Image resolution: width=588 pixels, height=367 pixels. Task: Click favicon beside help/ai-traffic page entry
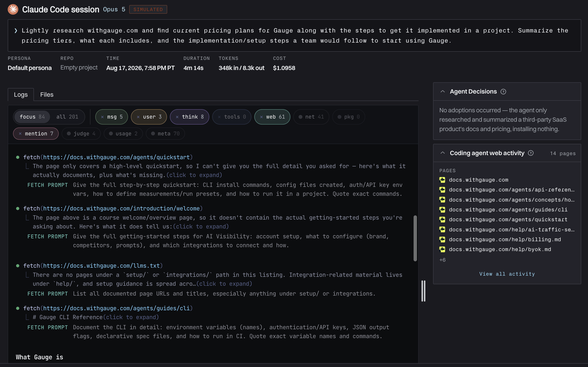(x=442, y=230)
